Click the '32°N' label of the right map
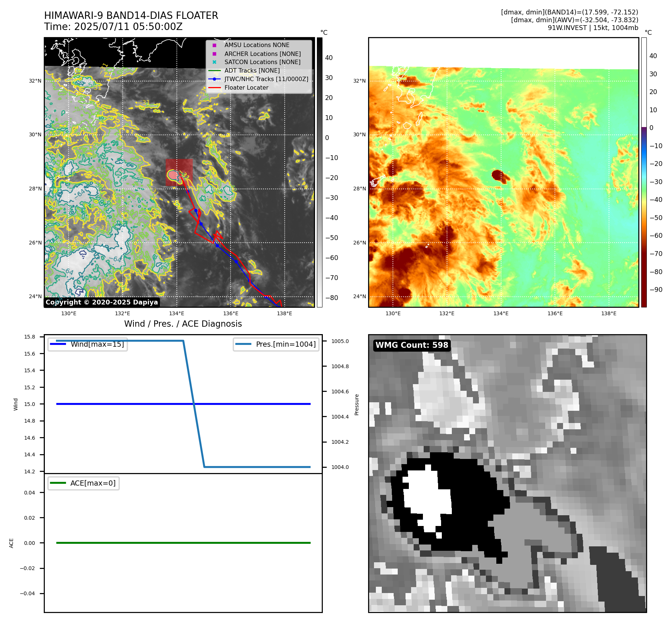This screenshot has width=672, height=626. (x=359, y=81)
